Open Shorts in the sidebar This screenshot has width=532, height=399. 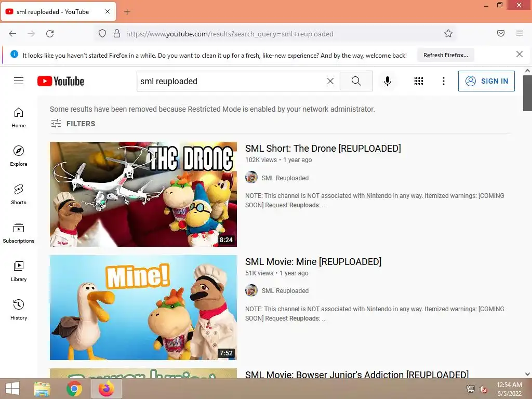click(19, 194)
